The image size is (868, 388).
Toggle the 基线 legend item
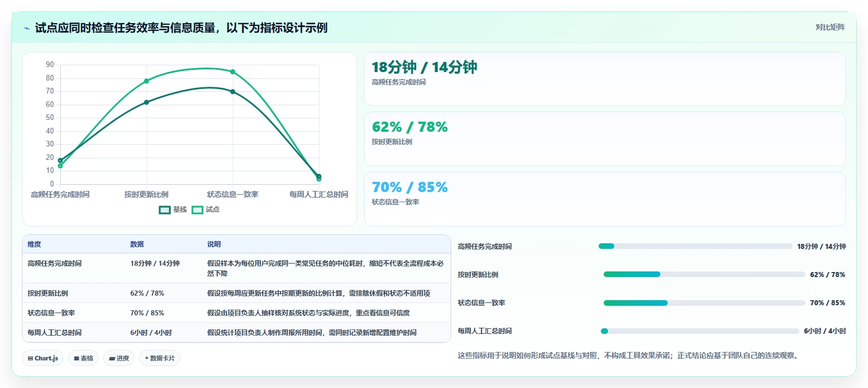point(173,209)
